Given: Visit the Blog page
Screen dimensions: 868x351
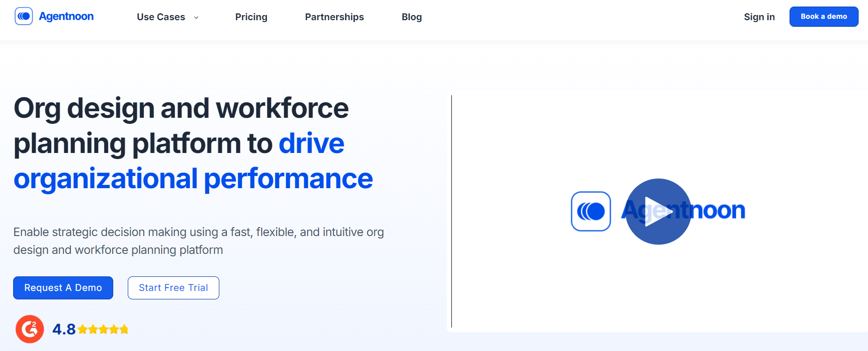Looking at the screenshot, I should pyautogui.click(x=412, y=17).
